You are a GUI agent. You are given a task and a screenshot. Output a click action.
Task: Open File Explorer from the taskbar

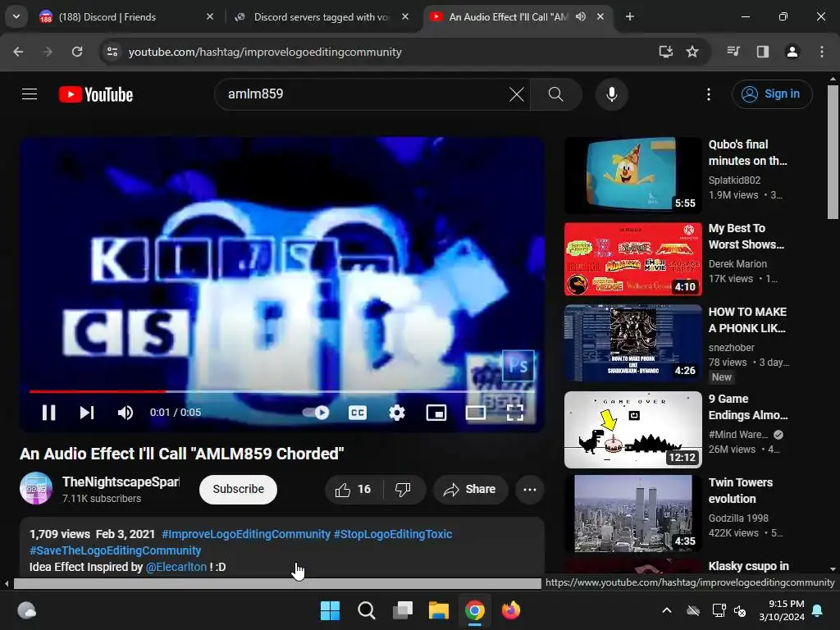click(x=438, y=610)
